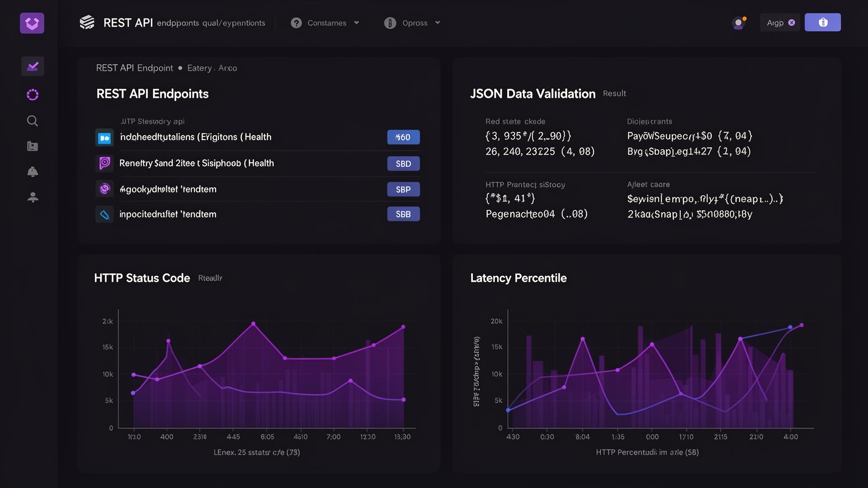Click the user avatar with orange dot

click(739, 23)
